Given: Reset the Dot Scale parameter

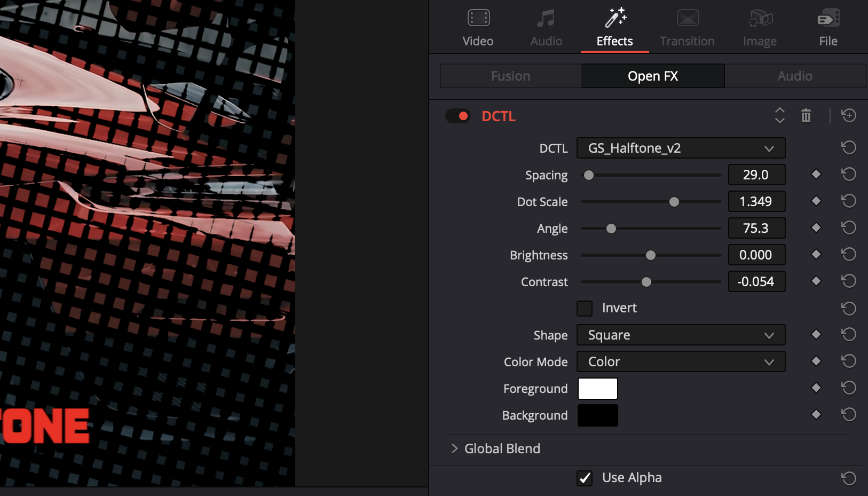Looking at the screenshot, I should (x=848, y=201).
